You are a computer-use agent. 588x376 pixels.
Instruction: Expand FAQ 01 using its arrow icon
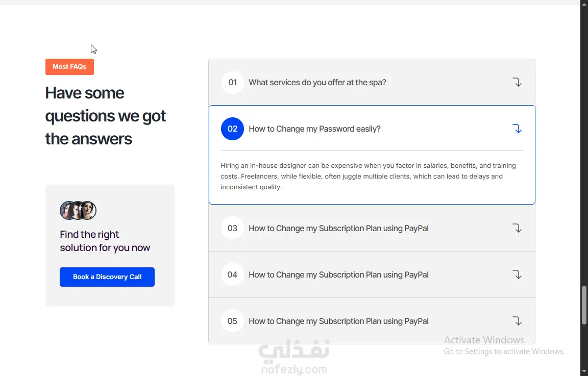pos(517,82)
